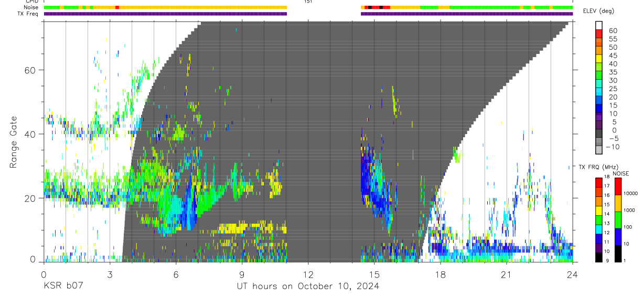Viewport: 644px width, 297px height.
Task: Click the elevation colorbar label '30'
Action: [613, 80]
